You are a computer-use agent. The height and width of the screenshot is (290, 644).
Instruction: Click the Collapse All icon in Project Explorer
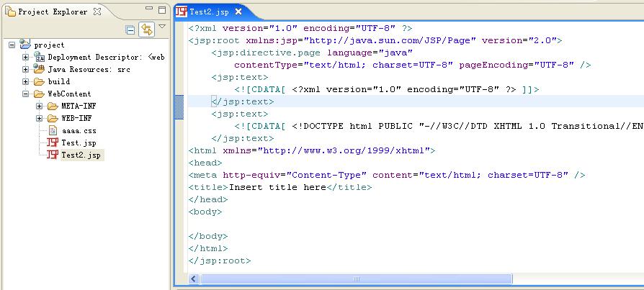(x=130, y=30)
